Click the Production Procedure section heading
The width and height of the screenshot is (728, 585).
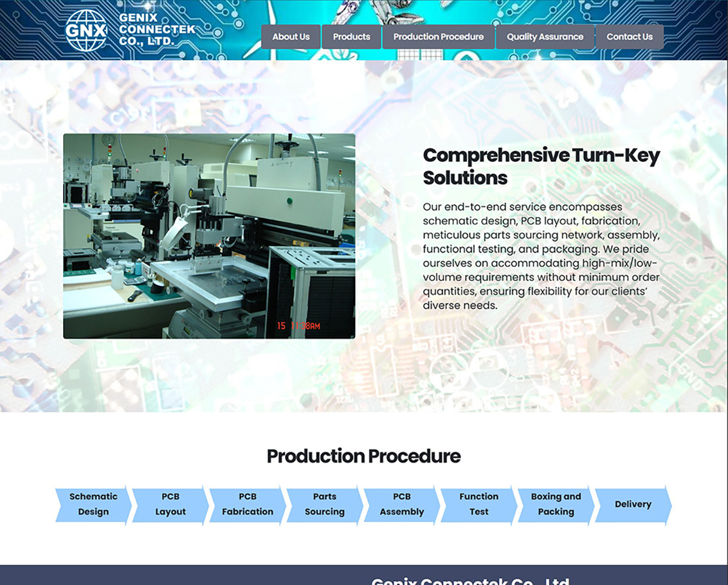coord(364,456)
